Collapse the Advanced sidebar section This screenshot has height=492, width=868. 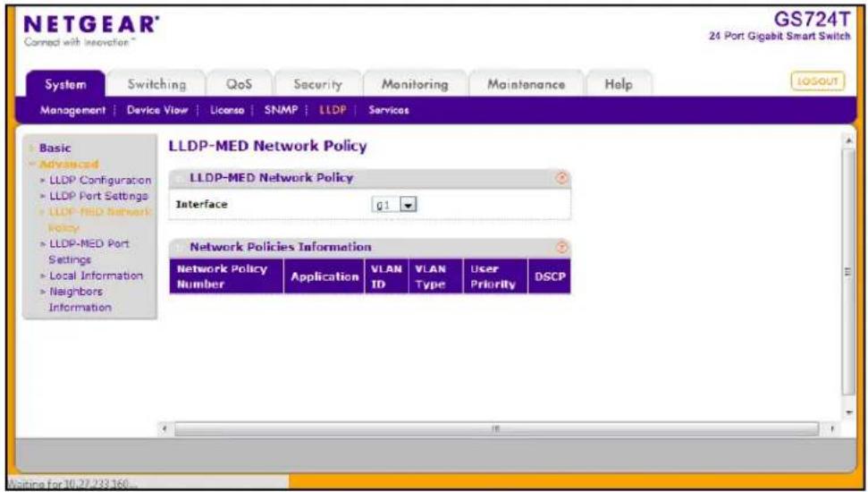[x=69, y=164]
